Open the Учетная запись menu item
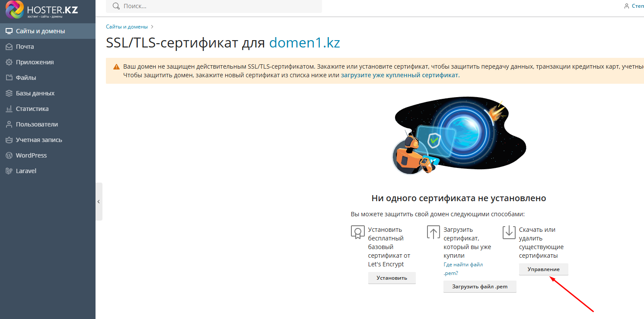This screenshot has height=319, width=644. point(39,140)
